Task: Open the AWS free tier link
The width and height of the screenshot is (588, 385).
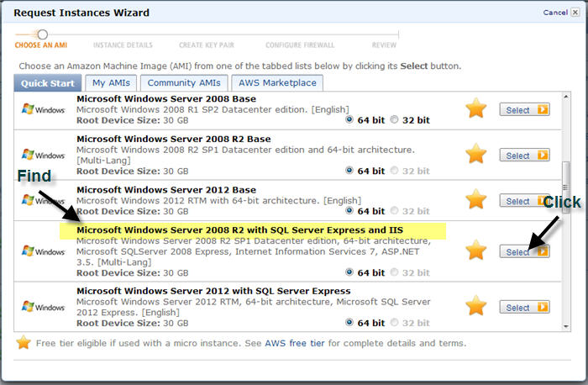Action: (x=295, y=343)
